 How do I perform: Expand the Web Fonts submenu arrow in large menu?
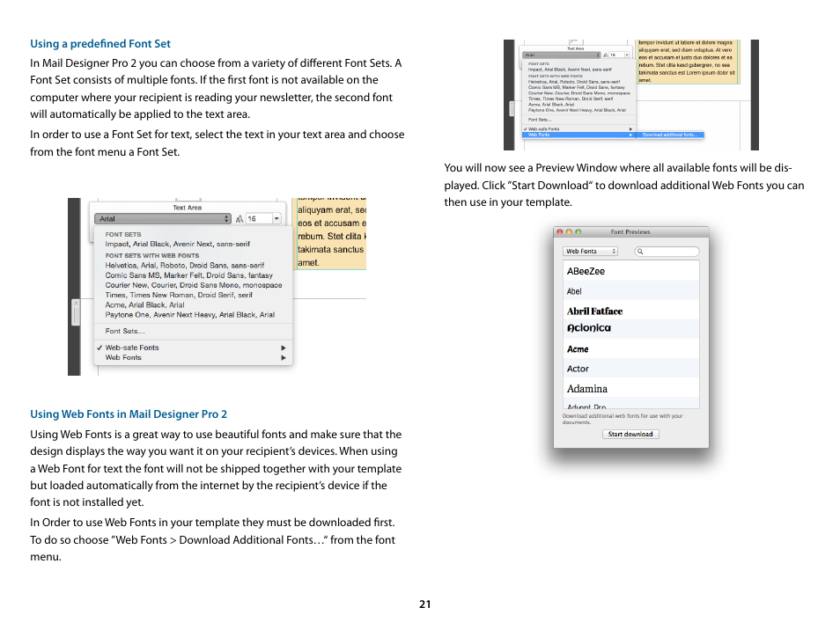284,357
